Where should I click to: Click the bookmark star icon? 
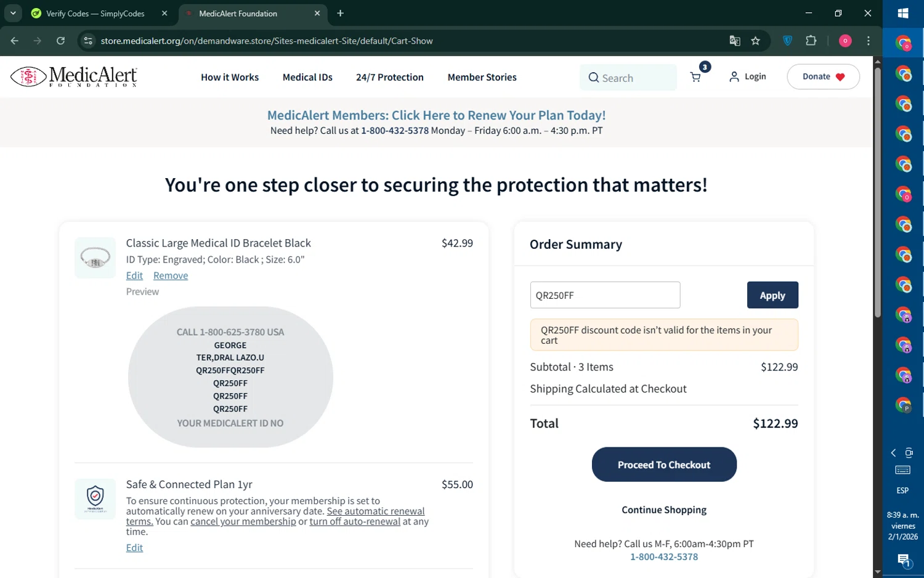point(756,41)
